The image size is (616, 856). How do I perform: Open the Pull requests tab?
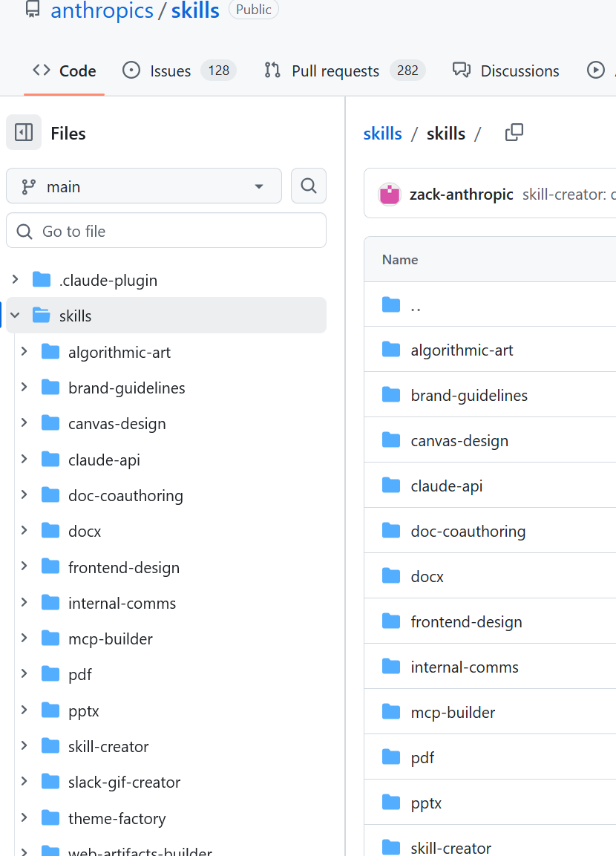pos(335,71)
